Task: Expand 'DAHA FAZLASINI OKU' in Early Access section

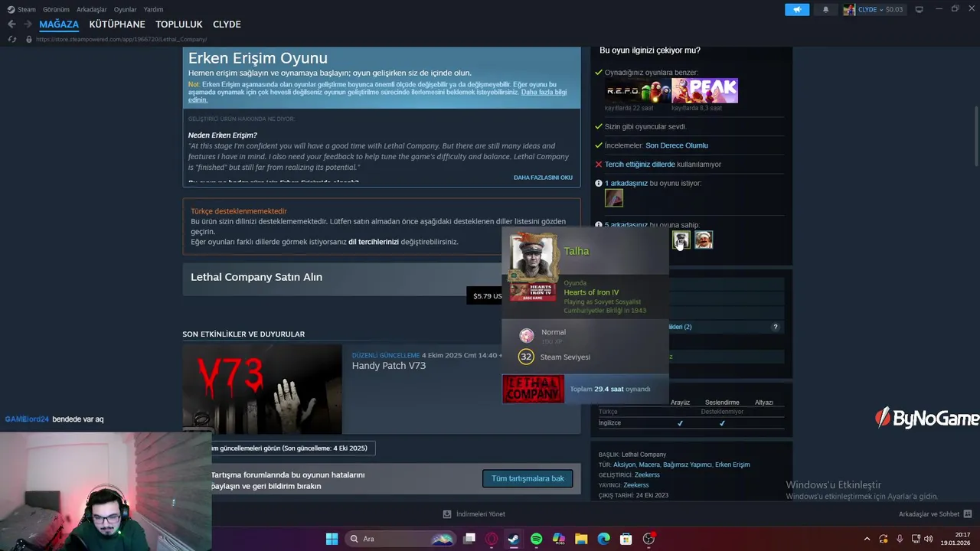Action: tap(543, 178)
